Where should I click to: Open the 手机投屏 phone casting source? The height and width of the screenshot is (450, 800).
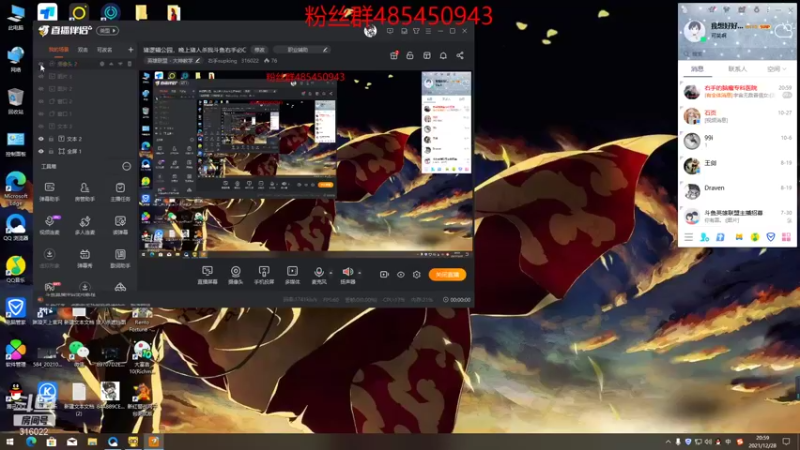(264, 274)
